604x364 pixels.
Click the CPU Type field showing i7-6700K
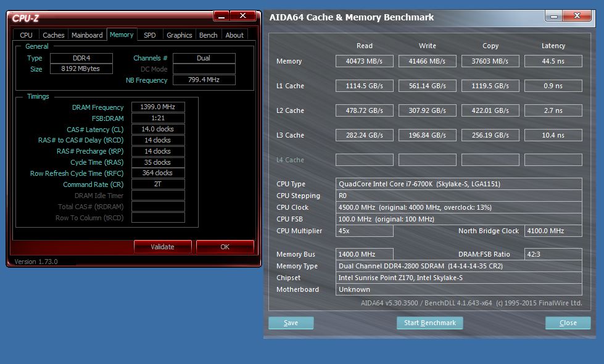click(459, 184)
